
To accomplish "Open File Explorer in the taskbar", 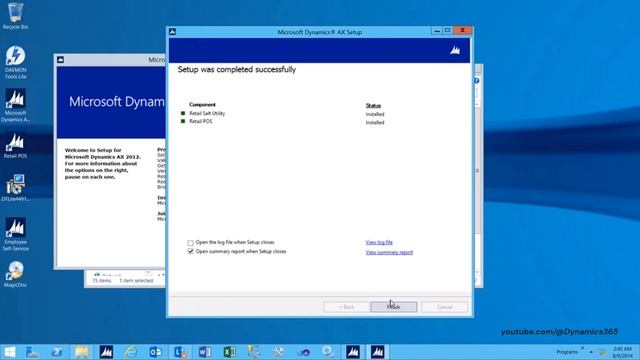I will click(81, 352).
